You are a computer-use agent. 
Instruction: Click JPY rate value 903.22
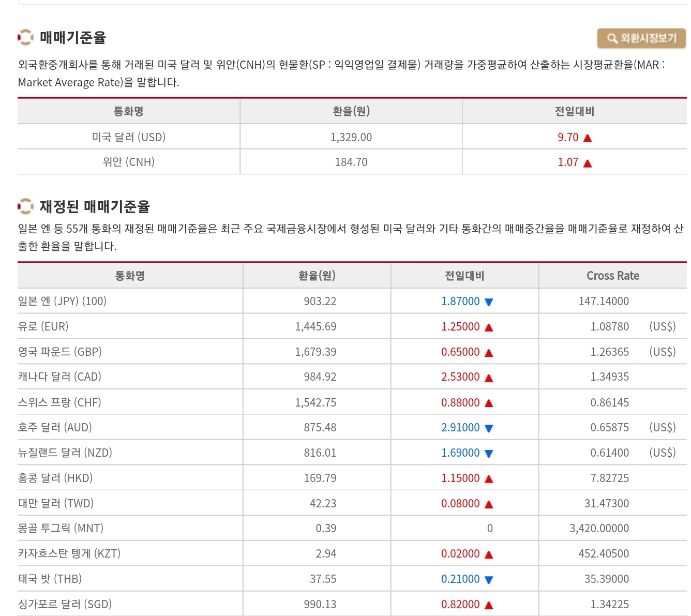pos(320,301)
